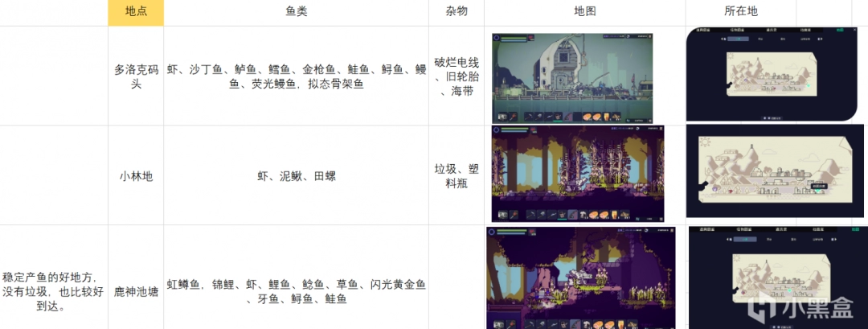The width and height of the screenshot is (868, 329).
Task: Click the 垃圾、塑料瓶 junk cell
Action: click(x=457, y=176)
